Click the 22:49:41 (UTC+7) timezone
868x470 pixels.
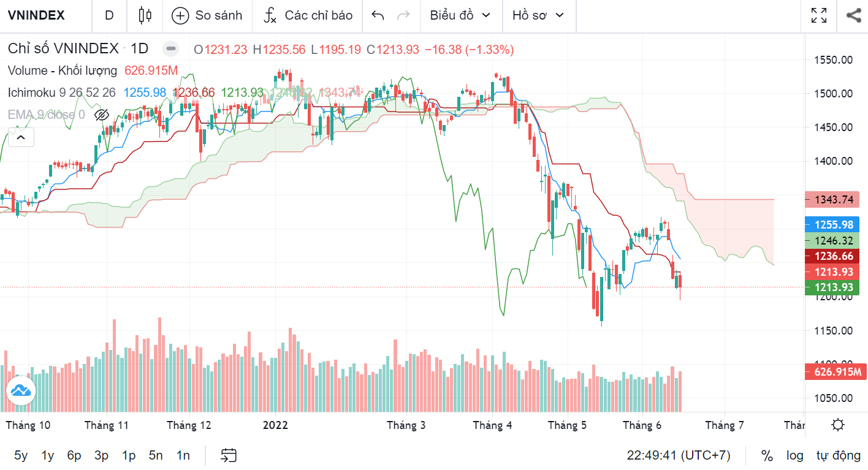[679, 455]
